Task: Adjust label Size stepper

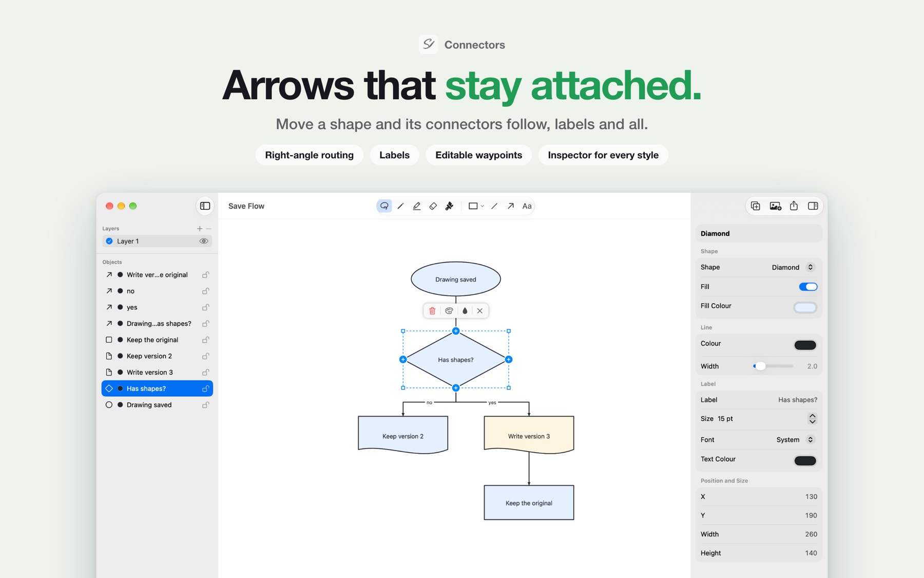Action: [x=812, y=419]
